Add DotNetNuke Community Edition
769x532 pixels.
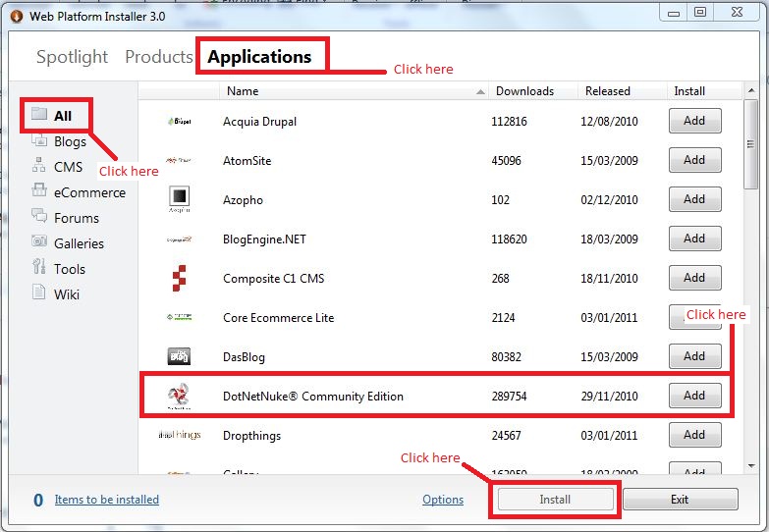pyautogui.click(x=695, y=396)
